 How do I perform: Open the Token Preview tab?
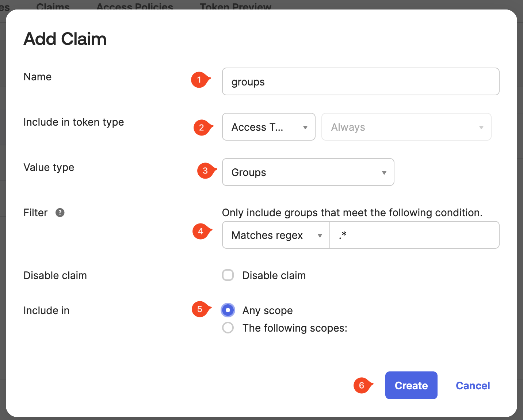(235, 6)
